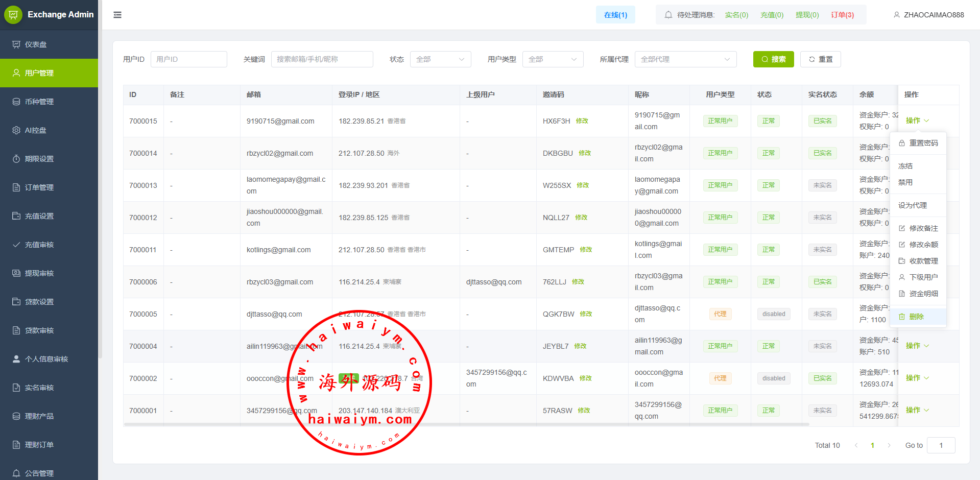
Task: Expand the 用户类型 dropdown
Action: tap(553, 59)
